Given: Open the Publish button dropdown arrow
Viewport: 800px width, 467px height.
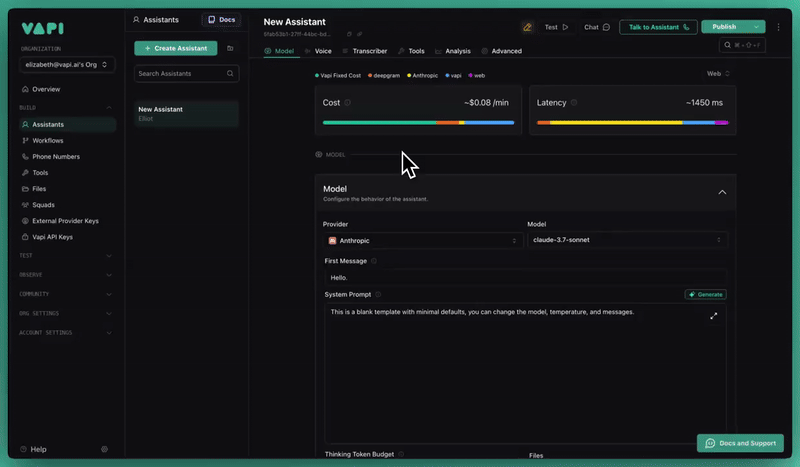Looking at the screenshot, I should pos(756,27).
